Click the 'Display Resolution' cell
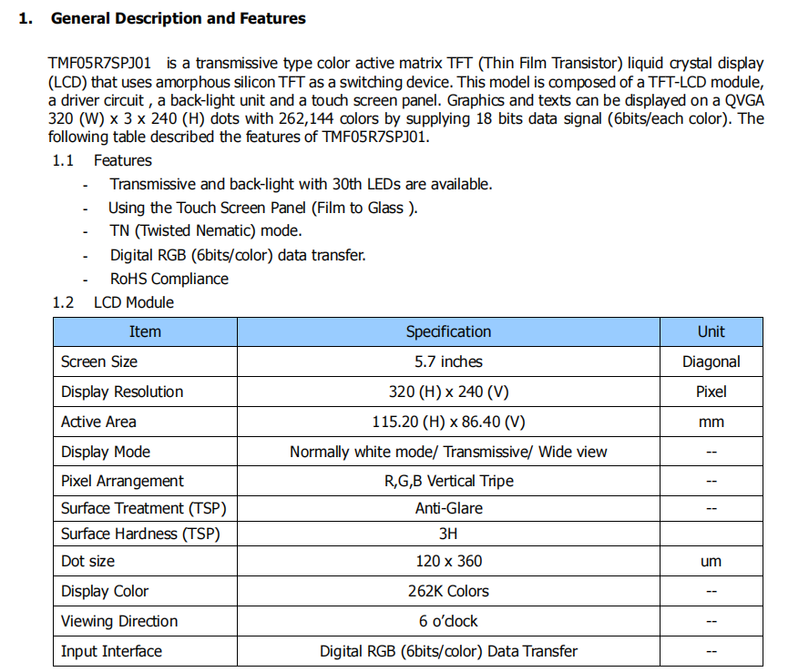The image size is (809, 672). coord(145,392)
